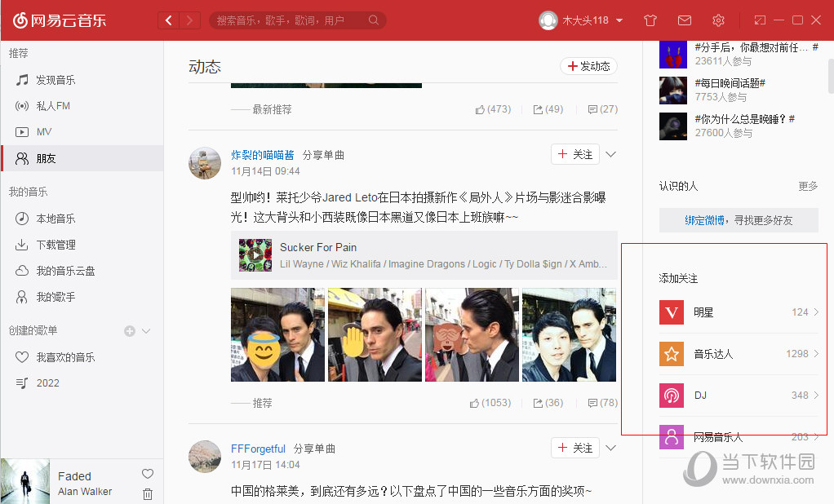Image resolution: width=834 pixels, height=504 pixels.
Task: Click the 发动态 post button
Action: pyautogui.click(x=588, y=67)
